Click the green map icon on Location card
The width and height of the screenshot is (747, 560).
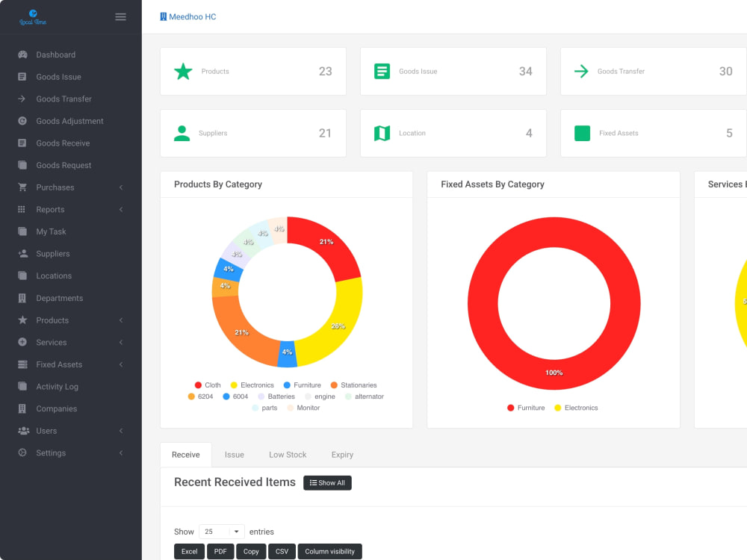tap(382, 134)
